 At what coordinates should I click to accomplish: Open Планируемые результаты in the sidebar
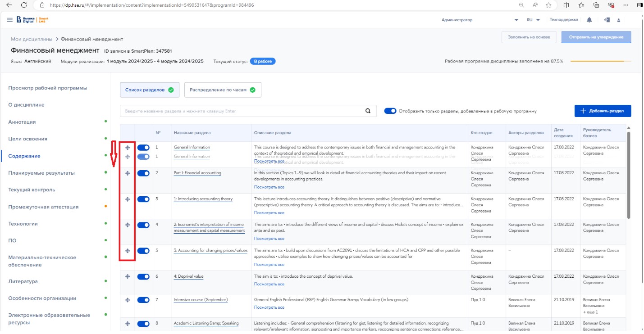click(41, 173)
